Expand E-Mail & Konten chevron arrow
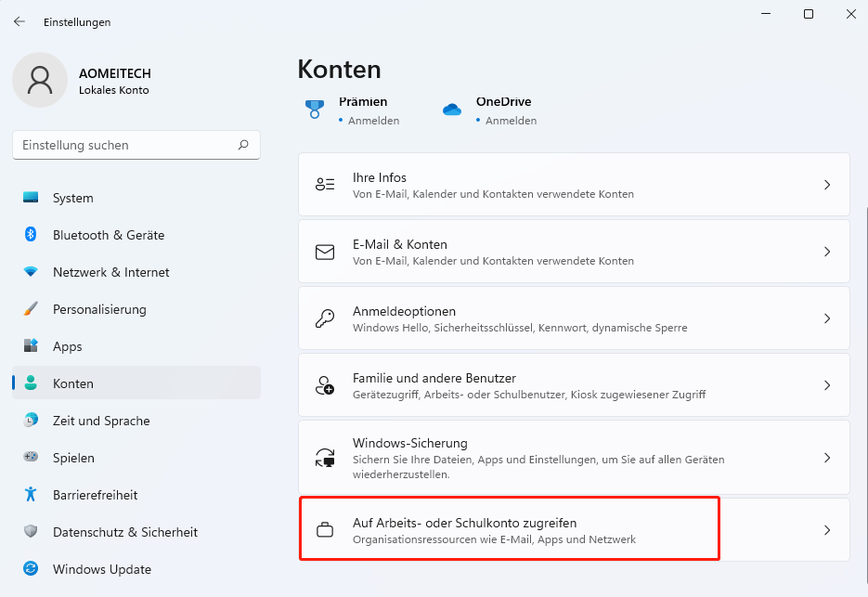This screenshot has width=868, height=597. point(826,252)
